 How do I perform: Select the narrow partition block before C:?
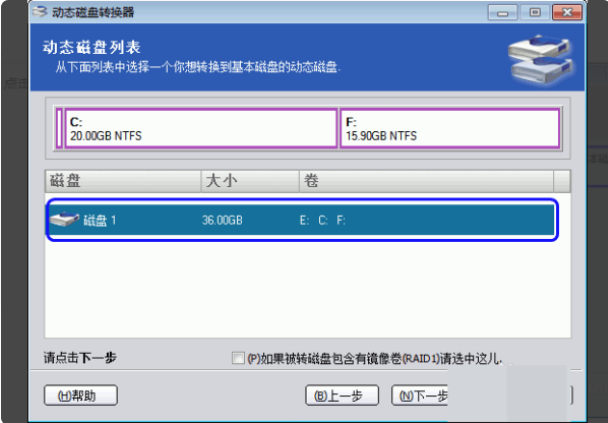pyautogui.click(x=59, y=128)
